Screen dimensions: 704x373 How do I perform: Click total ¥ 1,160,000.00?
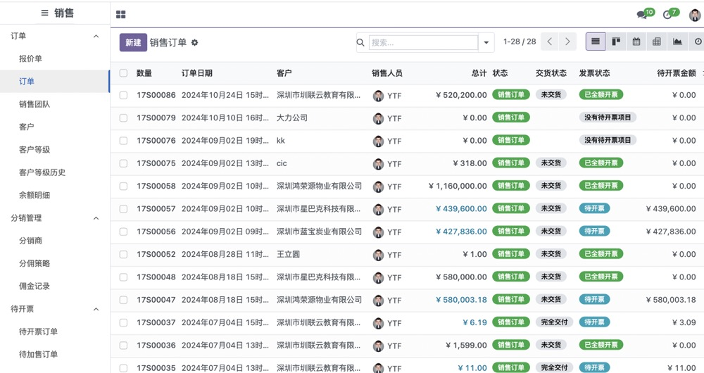pyautogui.click(x=458, y=186)
